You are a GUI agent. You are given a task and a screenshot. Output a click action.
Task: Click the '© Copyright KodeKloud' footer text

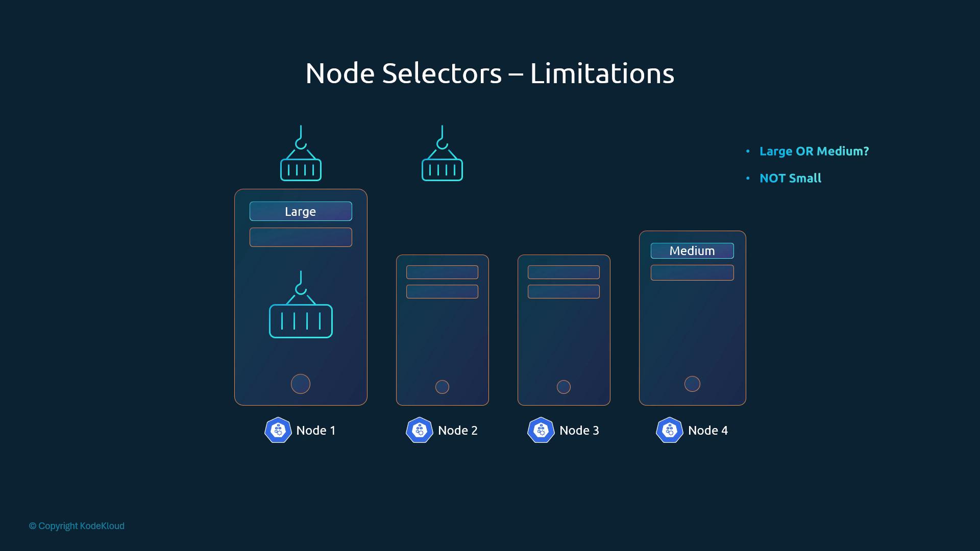(77, 526)
